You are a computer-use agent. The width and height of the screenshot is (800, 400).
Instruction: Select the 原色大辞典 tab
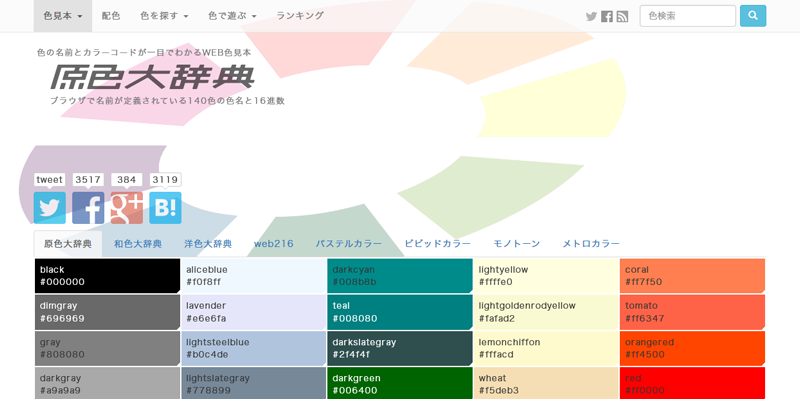click(68, 244)
